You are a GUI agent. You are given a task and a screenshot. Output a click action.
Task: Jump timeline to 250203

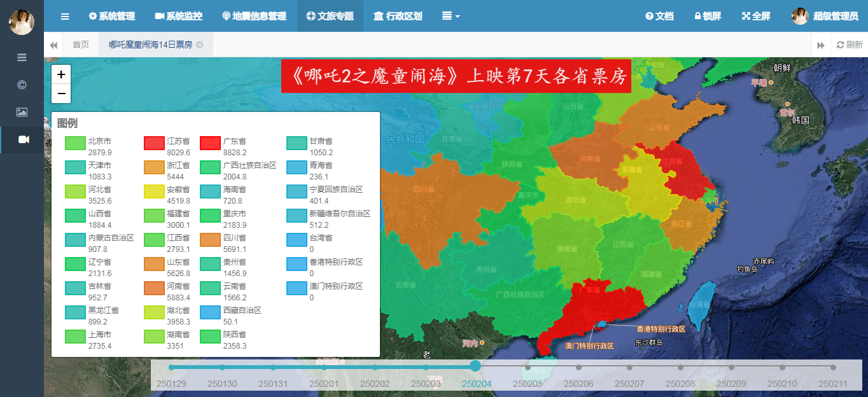(426, 367)
